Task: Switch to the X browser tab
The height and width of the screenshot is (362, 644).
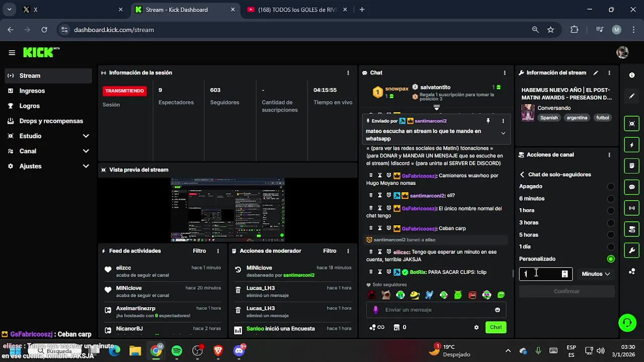Action: click(73, 10)
